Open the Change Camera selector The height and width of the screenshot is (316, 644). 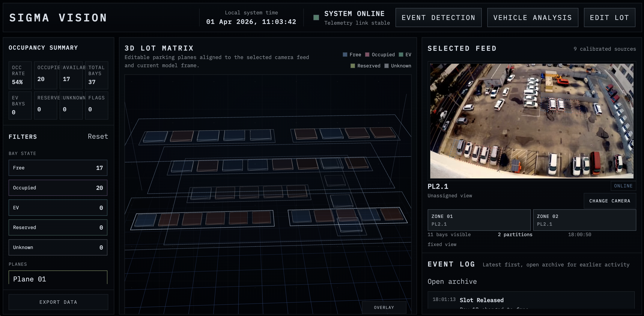[609, 201]
